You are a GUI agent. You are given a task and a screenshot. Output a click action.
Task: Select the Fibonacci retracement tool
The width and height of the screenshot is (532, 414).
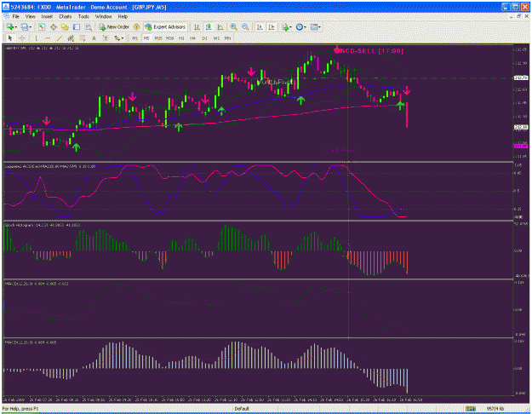pos(82,38)
